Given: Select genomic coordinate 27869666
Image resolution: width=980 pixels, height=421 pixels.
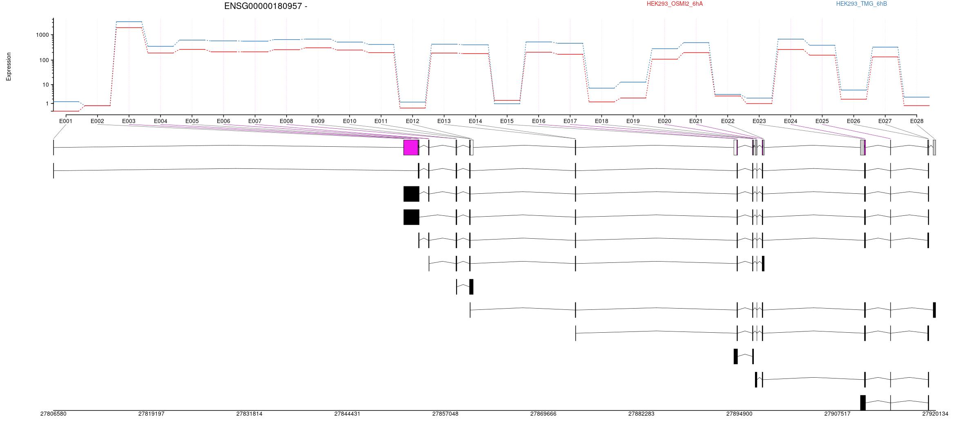Looking at the screenshot, I should 543,414.
